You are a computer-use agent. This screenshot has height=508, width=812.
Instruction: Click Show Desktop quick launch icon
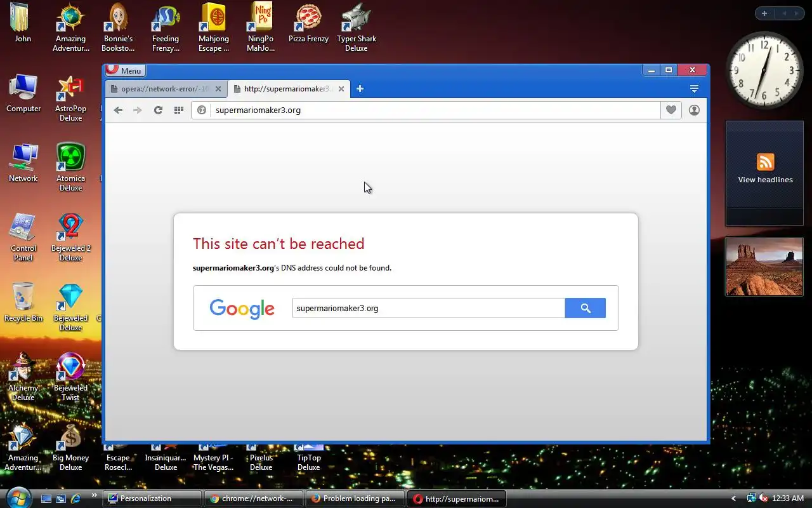(46, 498)
